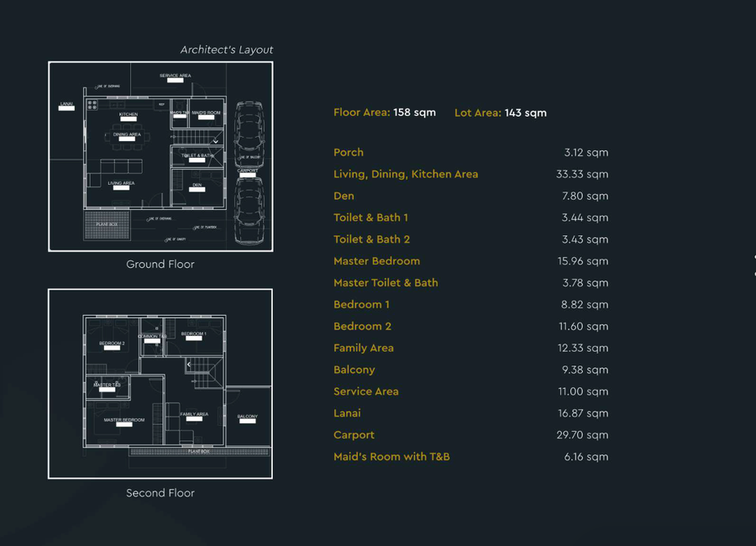
Task: Select "Carport" in the area list
Action: (x=354, y=435)
